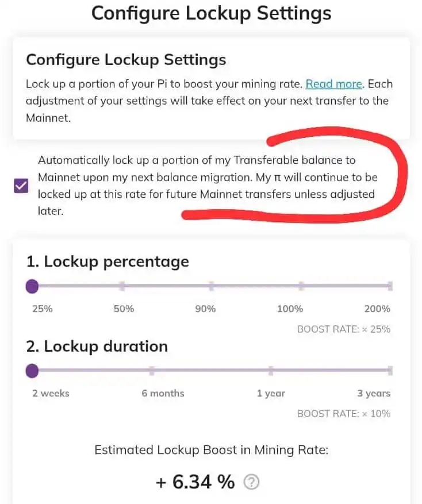The width and height of the screenshot is (422, 504).
Task: Click the 100% percentage label
Action: (x=290, y=309)
